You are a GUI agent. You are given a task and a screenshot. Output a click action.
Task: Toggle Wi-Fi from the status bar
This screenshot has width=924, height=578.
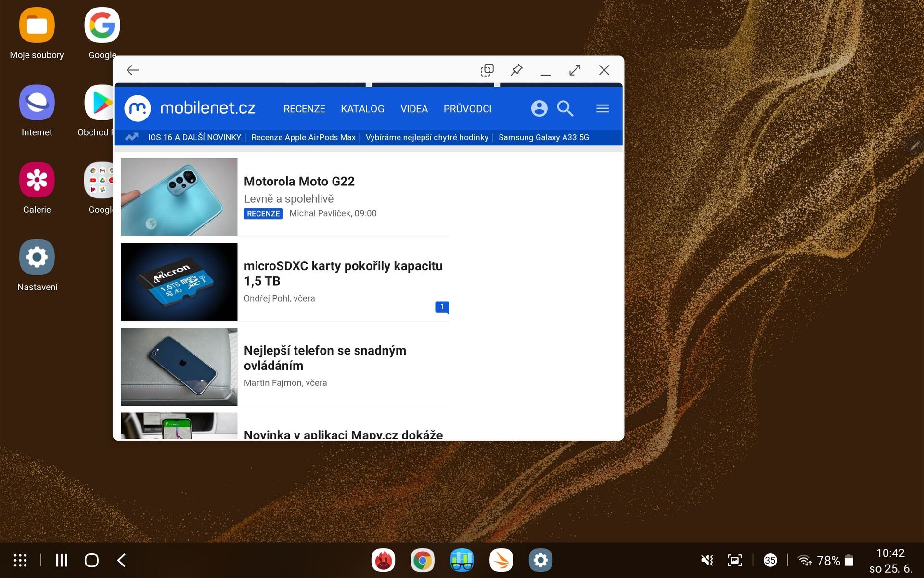pos(805,560)
